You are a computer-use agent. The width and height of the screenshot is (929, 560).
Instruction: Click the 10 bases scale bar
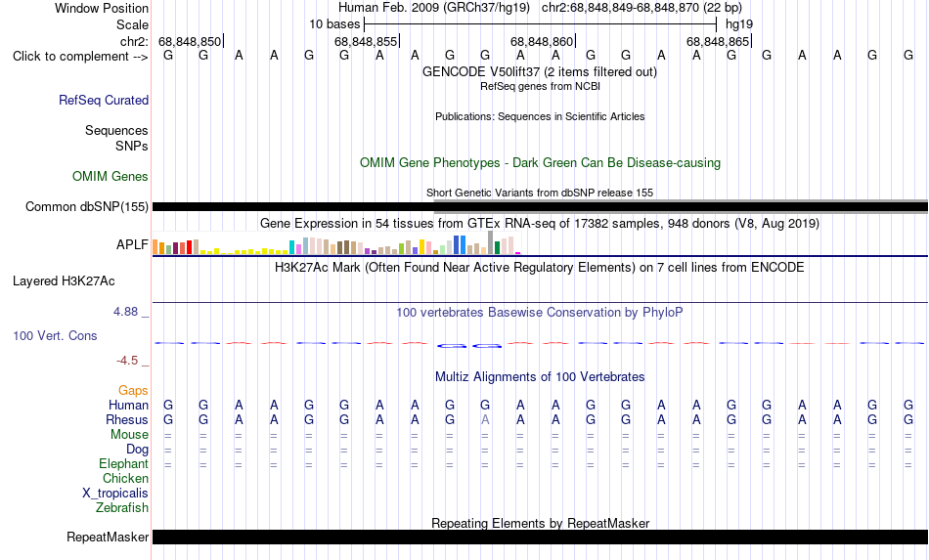[541, 24]
